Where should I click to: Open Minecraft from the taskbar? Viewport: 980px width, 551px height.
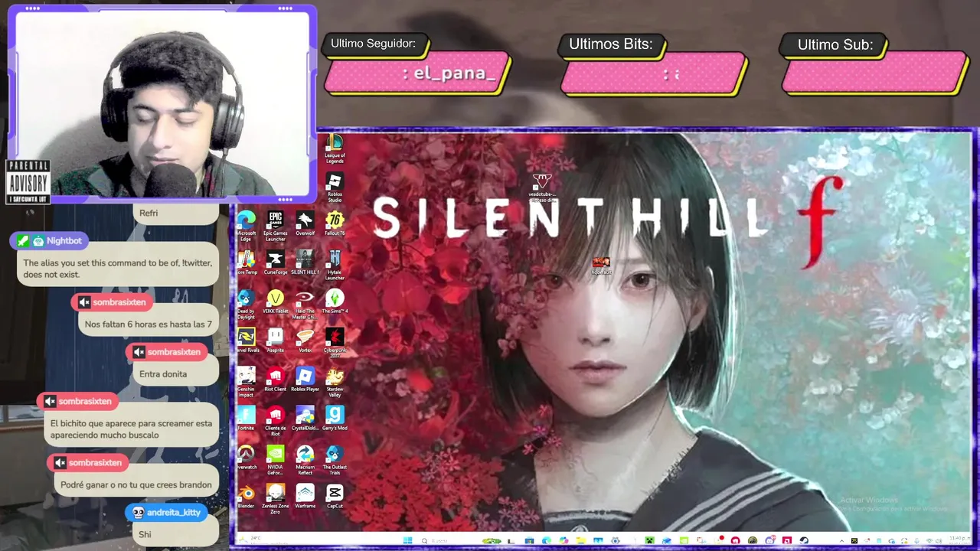pyautogui.click(x=648, y=541)
